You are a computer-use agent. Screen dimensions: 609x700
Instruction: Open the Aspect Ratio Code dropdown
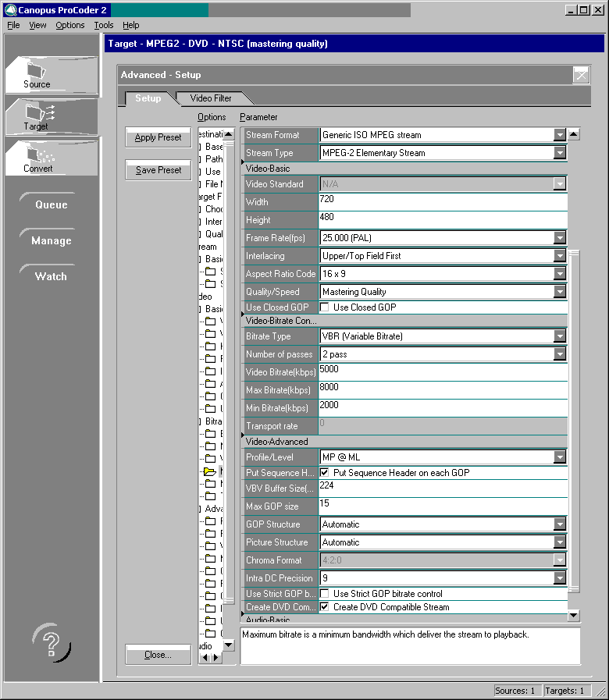pos(559,273)
